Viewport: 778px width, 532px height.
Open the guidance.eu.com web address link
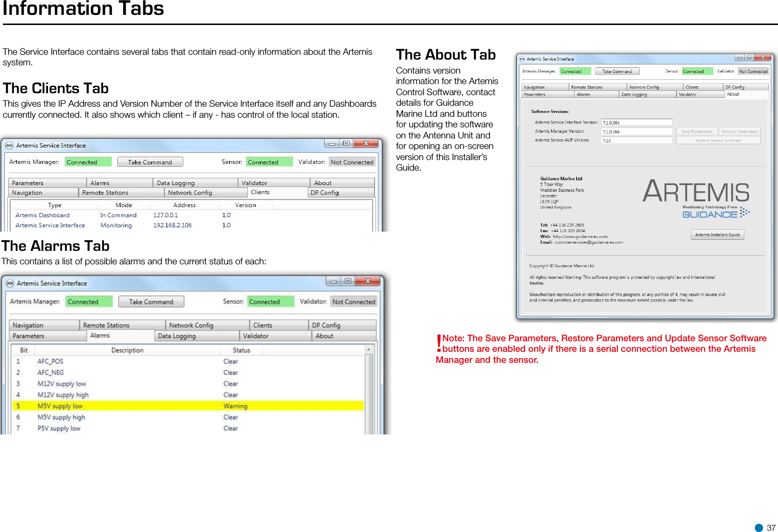pyautogui.click(x=580, y=236)
